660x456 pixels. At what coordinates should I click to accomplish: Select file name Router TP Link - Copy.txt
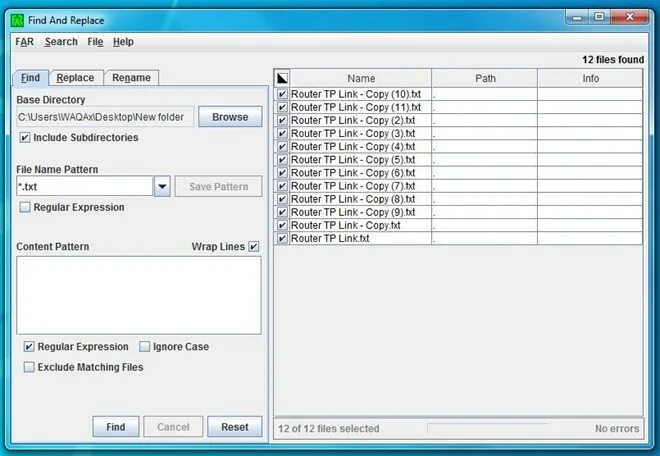[346, 225]
